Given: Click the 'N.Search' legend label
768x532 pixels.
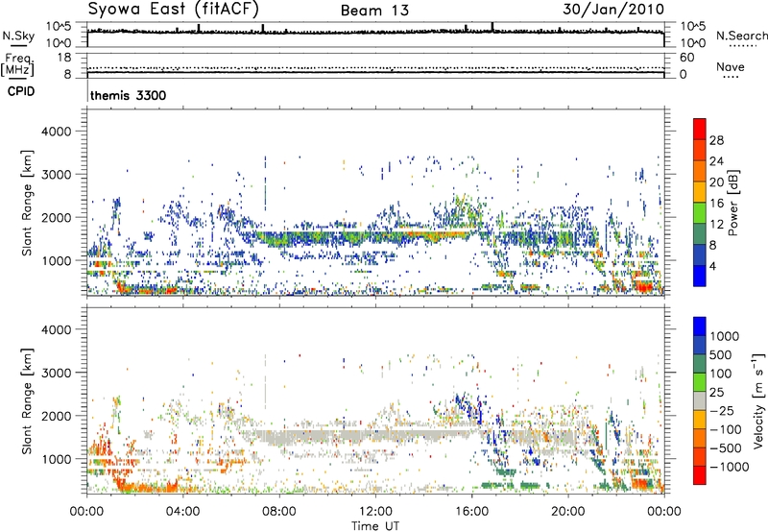Looking at the screenshot, I should [x=741, y=36].
